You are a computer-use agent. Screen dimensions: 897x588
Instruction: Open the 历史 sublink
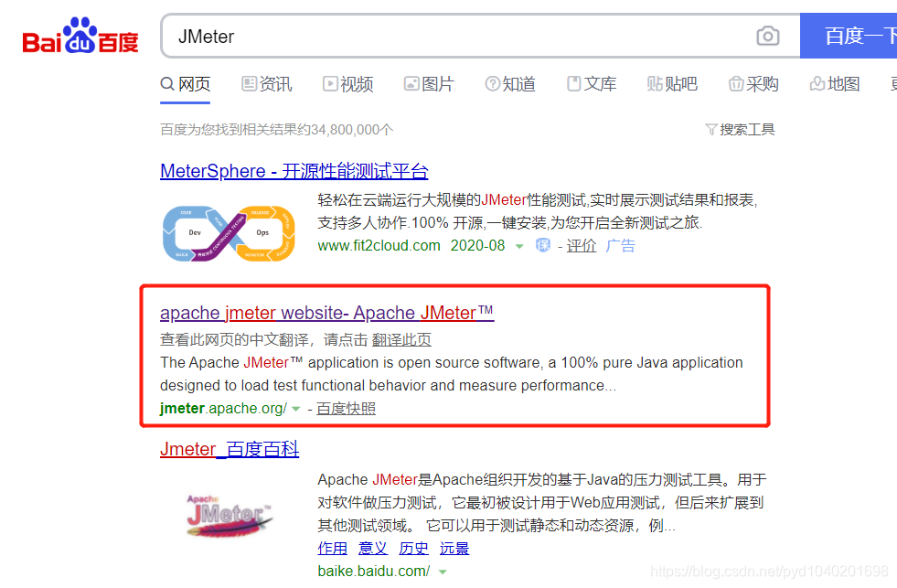tap(413, 549)
